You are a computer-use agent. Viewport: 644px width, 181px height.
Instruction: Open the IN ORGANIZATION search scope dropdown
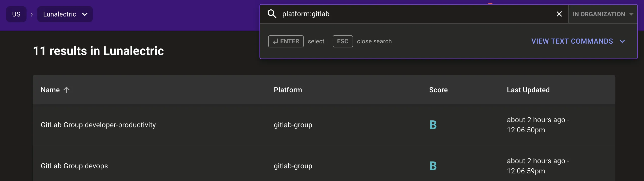click(603, 14)
